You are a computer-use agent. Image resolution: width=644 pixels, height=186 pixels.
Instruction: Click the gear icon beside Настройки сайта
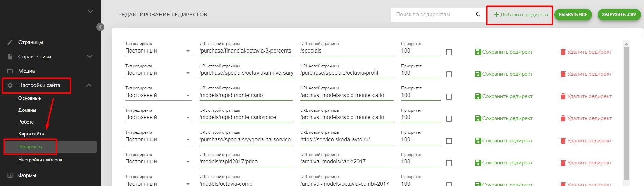click(x=10, y=85)
